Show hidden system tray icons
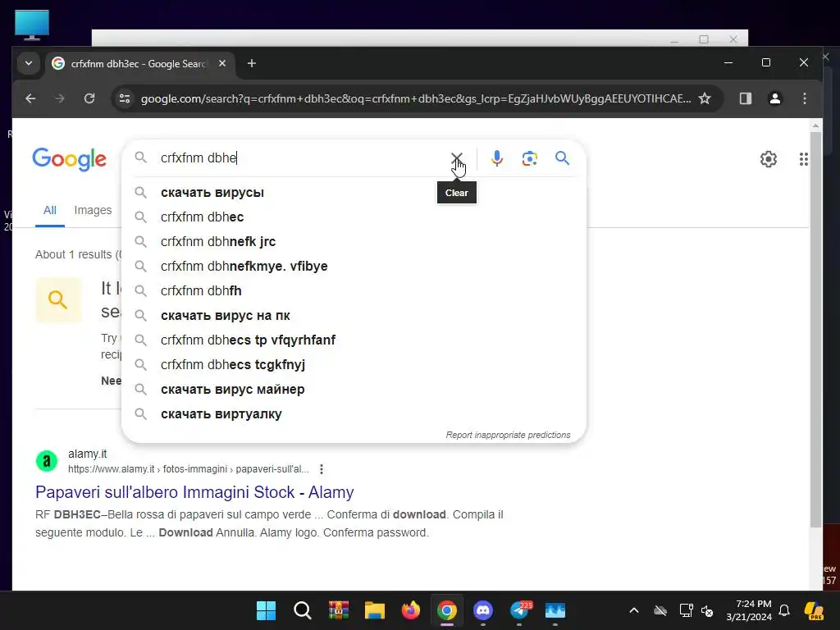Viewport: 840px width, 630px height. 634,610
